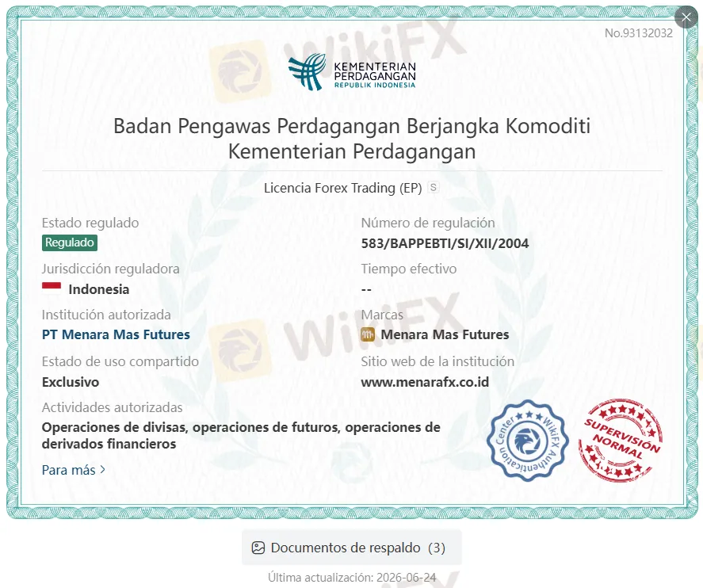
Task: Click the Indonesia jurisdiction text
Action: click(98, 289)
